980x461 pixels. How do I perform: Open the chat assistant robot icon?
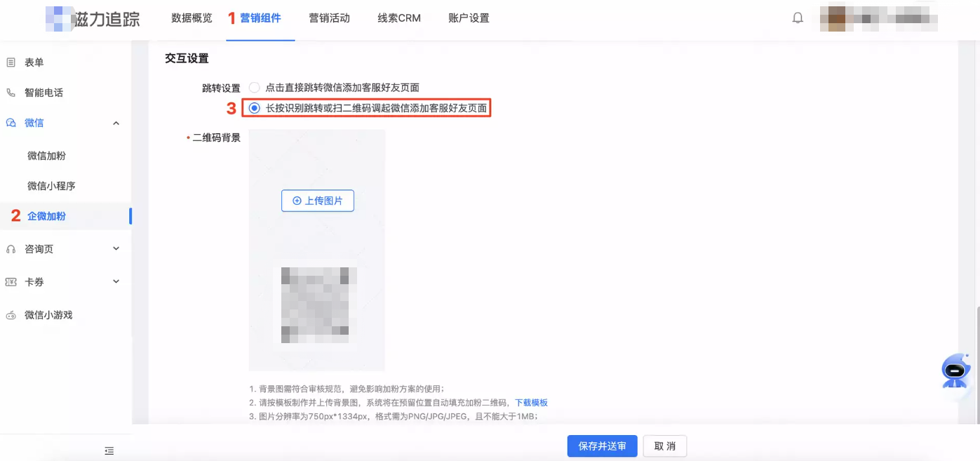coord(955,371)
